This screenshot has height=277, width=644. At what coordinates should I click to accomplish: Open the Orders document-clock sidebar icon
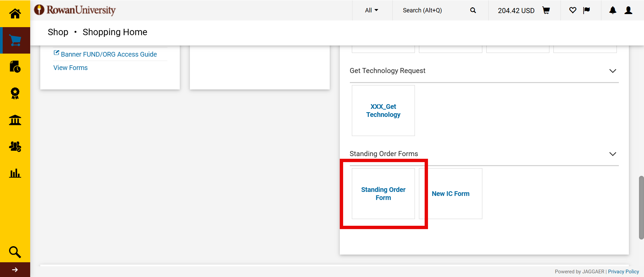(x=15, y=67)
